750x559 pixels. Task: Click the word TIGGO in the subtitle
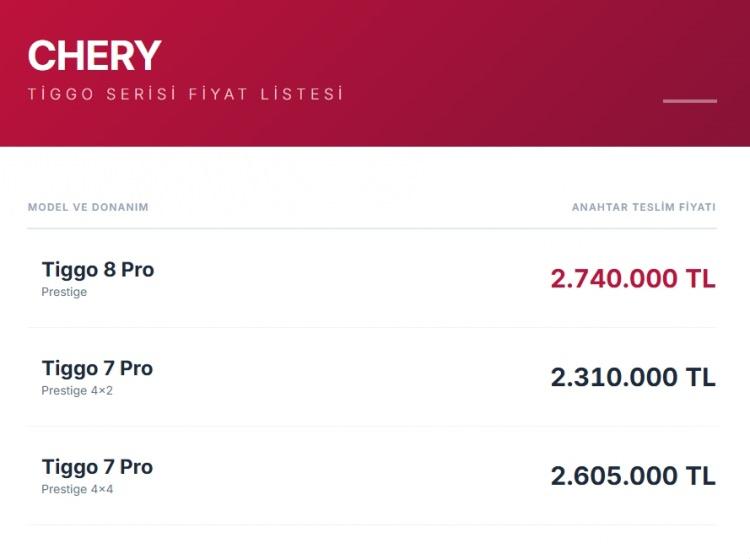click(58, 94)
